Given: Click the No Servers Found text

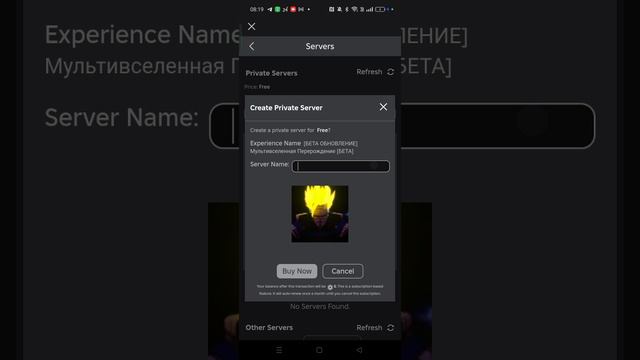Looking at the screenshot, I should [x=320, y=306].
